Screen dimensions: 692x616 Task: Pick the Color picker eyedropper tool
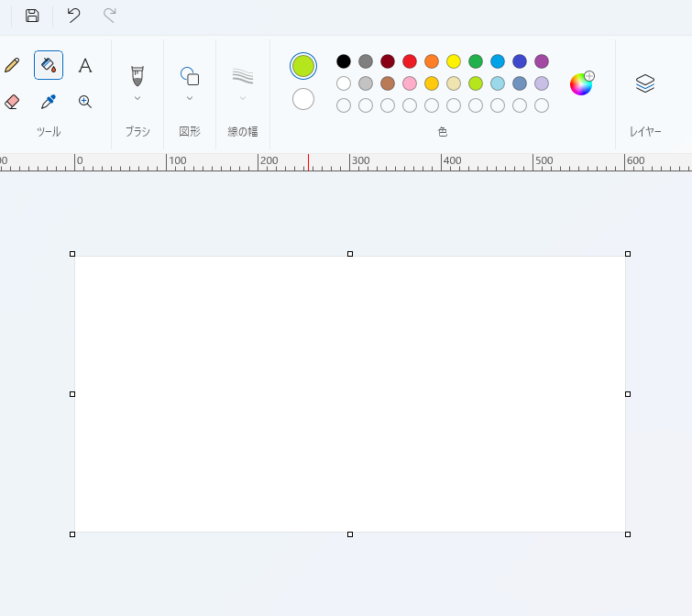[49, 102]
